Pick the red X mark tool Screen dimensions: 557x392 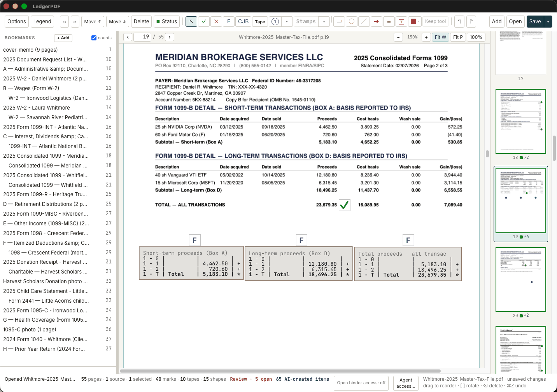(216, 21)
